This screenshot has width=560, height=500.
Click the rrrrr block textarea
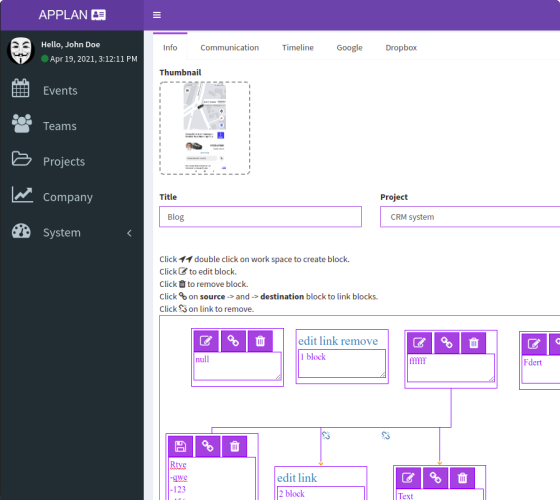click(x=451, y=368)
